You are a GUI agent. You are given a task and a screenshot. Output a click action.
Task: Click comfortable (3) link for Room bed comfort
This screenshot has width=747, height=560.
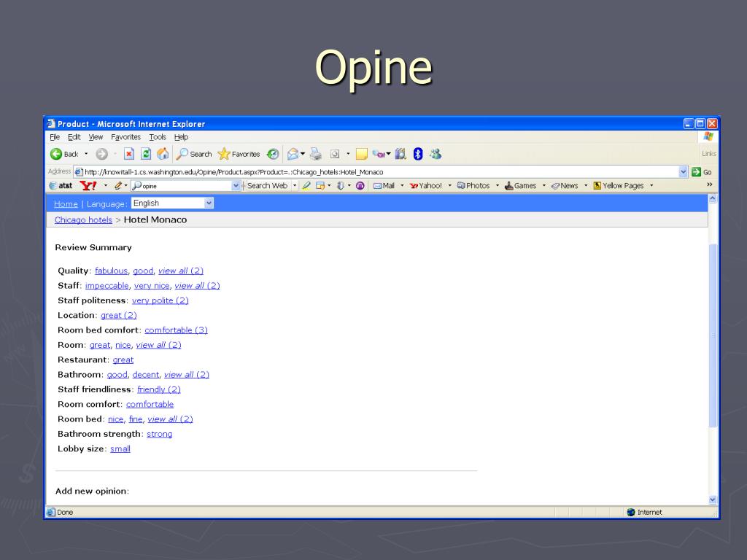[x=177, y=330]
